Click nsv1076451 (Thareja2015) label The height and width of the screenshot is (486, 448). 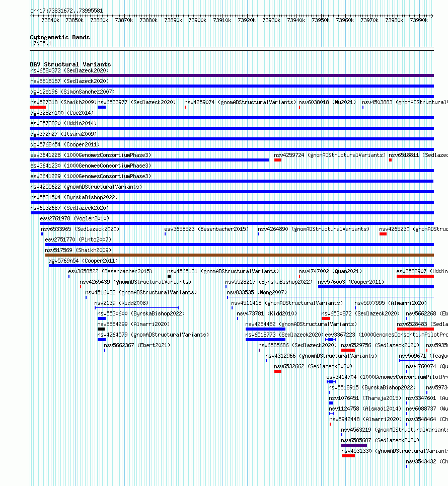(365, 398)
